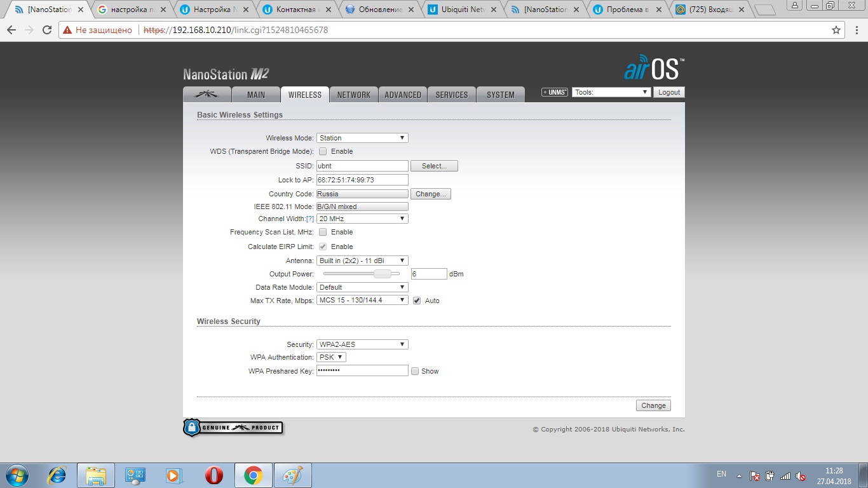Open the SERVICES tab
The image size is (868, 488).
[452, 94]
